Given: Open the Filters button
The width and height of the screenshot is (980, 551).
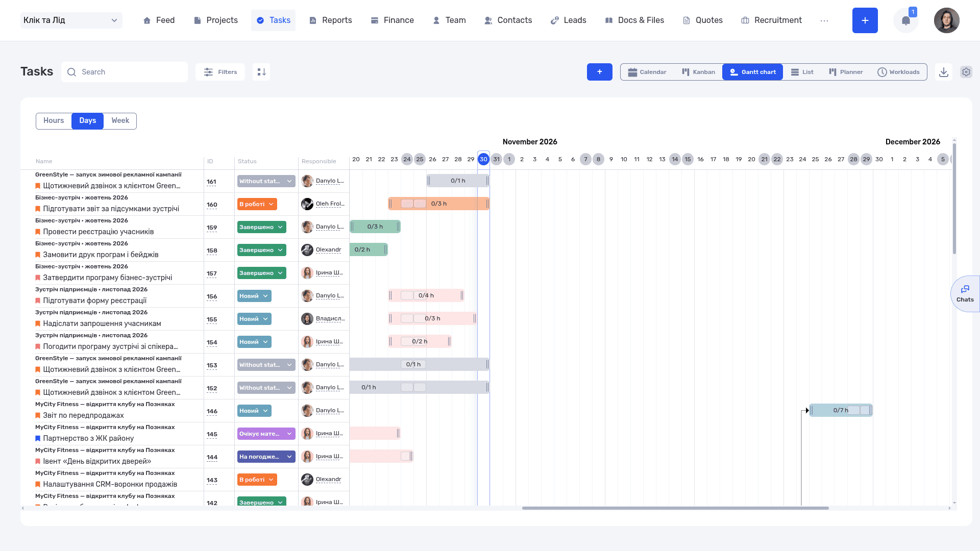Looking at the screenshot, I should (220, 72).
